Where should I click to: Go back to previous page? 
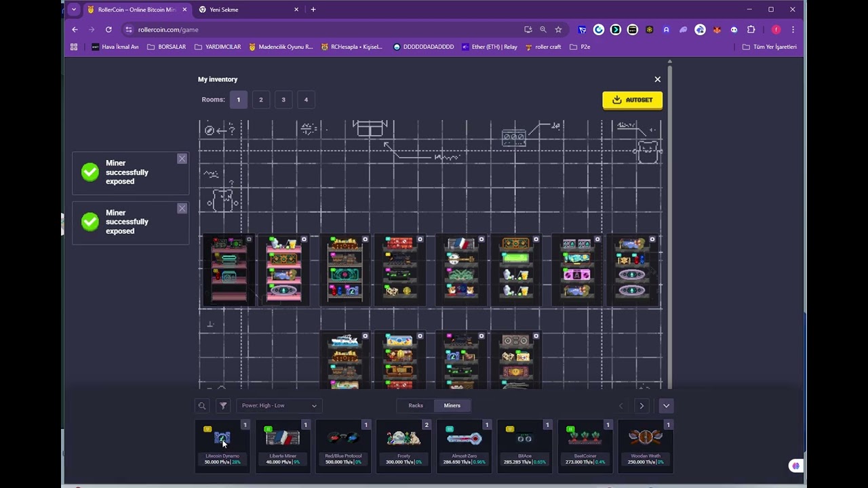point(75,30)
